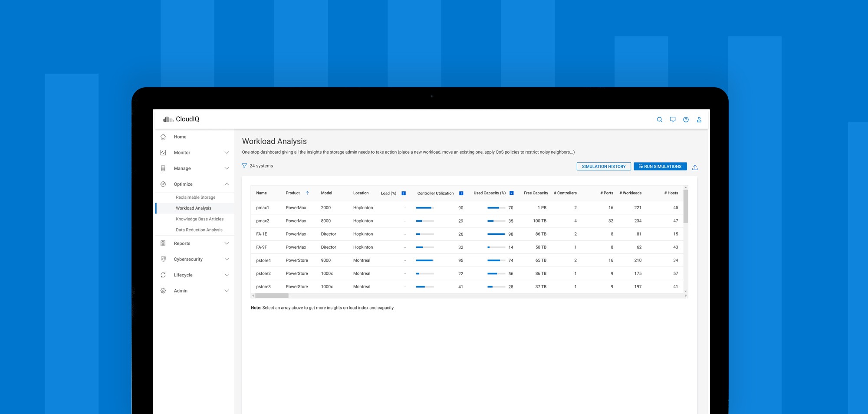Collapse the Optimize section
This screenshot has height=414, width=868.
point(226,184)
